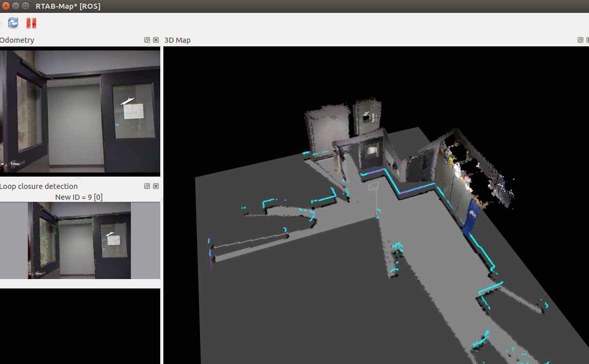Viewport: 589px width, 364px height.
Task: Select the 3D Map panel title bar
Action: coord(177,40)
